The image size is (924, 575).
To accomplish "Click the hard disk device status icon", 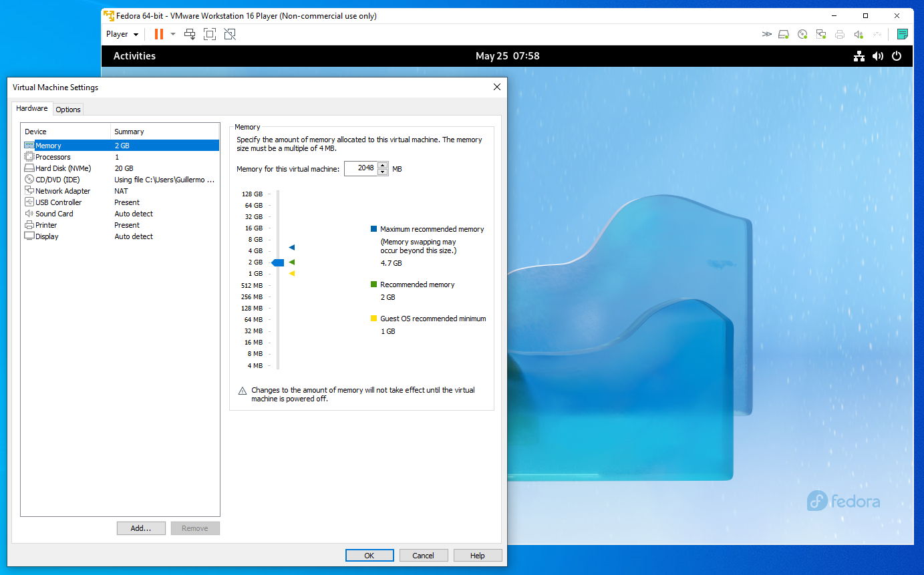I will 784,34.
